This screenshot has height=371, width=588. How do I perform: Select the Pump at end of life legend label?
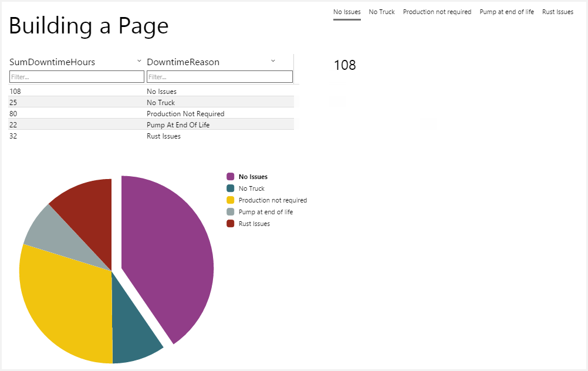pyautogui.click(x=265, y=212)
